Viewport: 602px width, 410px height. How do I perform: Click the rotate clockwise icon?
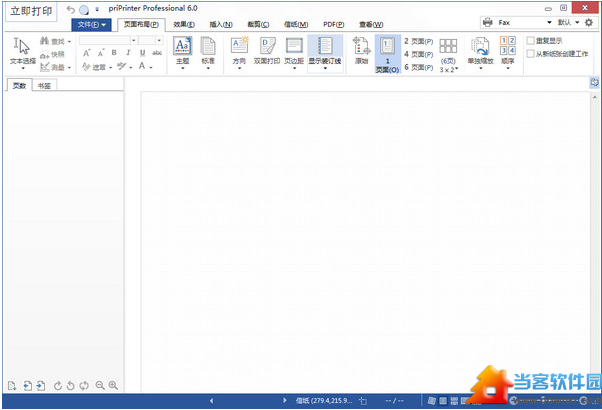point(58,385)
